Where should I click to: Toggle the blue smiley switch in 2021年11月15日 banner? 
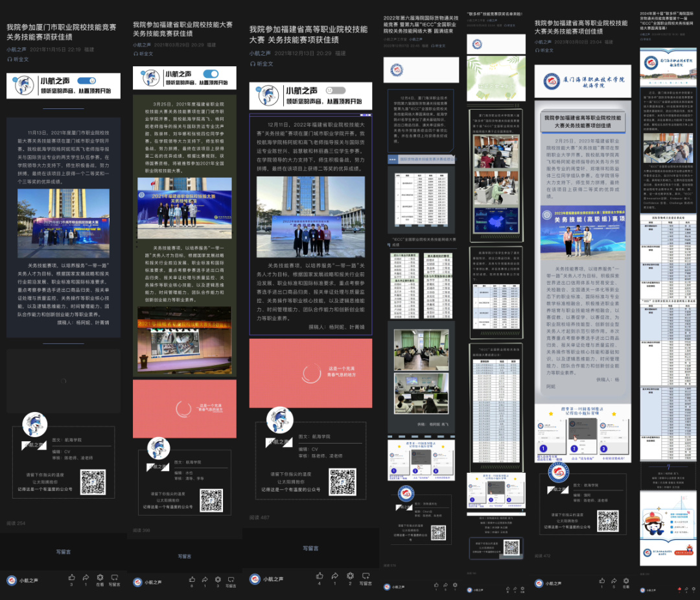click(86, 81)
